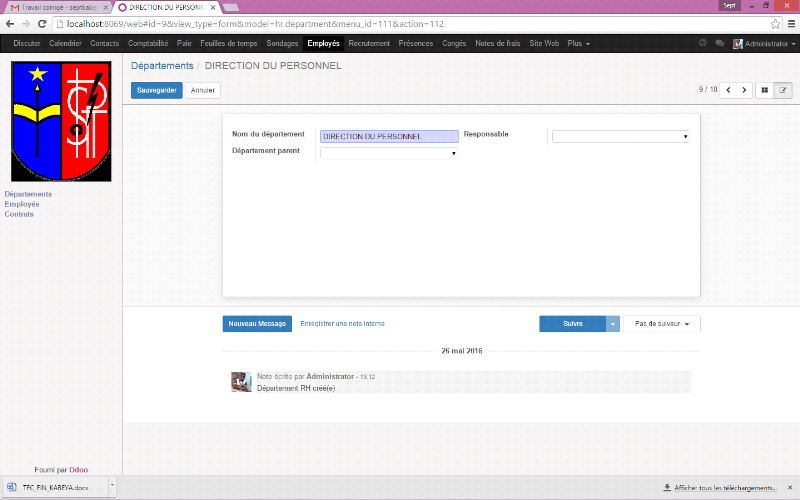Select Employés menu
Screen dimensions: 800x500
[x=323, y=43]
